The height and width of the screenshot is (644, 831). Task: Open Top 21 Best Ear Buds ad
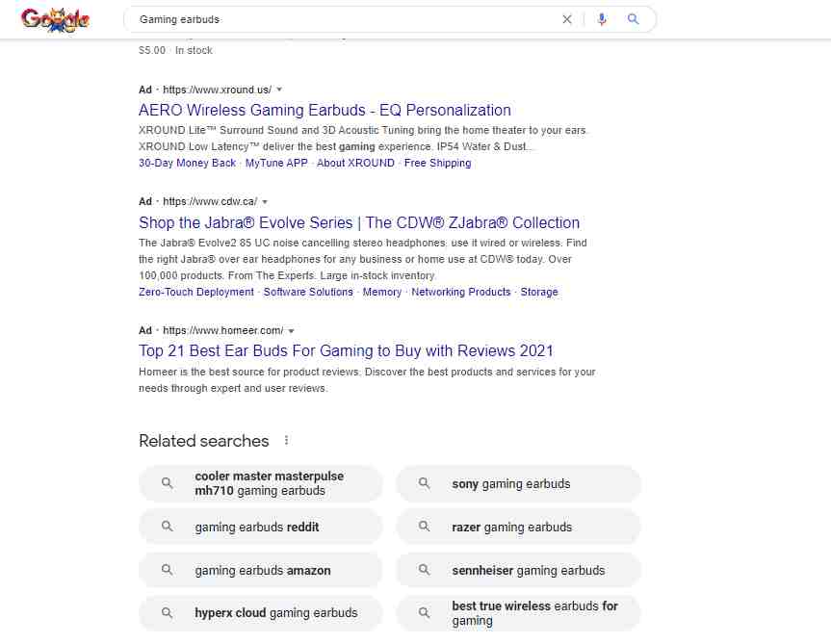tap(346, 351)
